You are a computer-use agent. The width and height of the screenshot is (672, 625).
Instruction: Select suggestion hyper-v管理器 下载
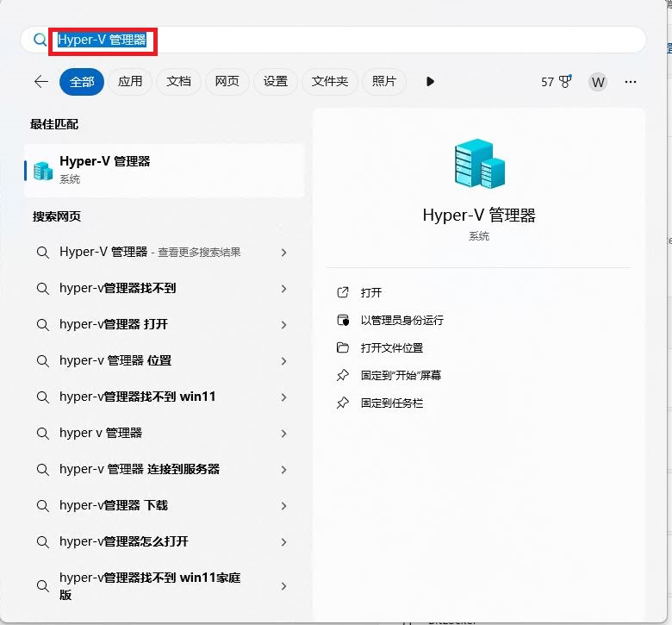point(165,505)
